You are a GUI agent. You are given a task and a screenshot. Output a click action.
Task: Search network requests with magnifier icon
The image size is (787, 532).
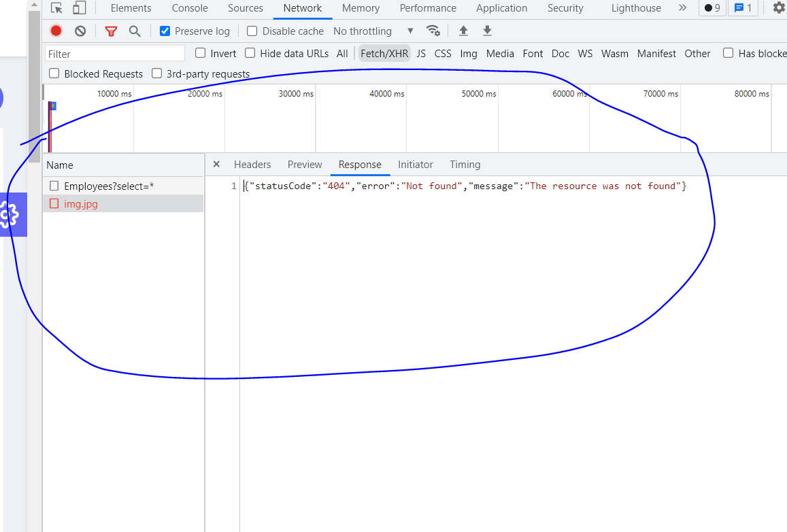(134, 31)
